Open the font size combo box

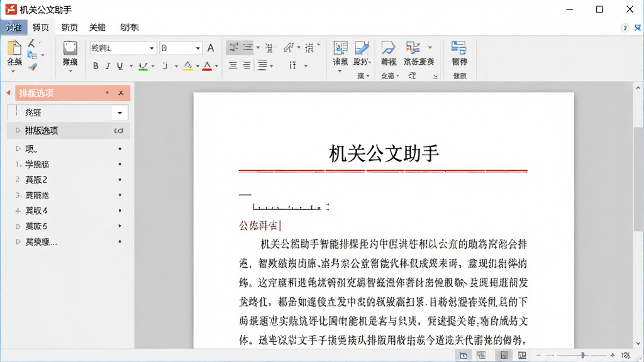coord(181,48)
